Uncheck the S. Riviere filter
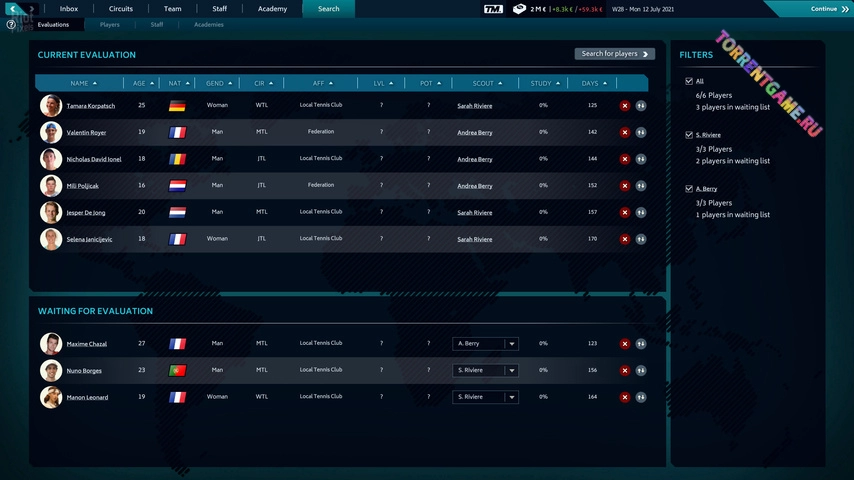The image size is (854, 480). coord(688,134)
